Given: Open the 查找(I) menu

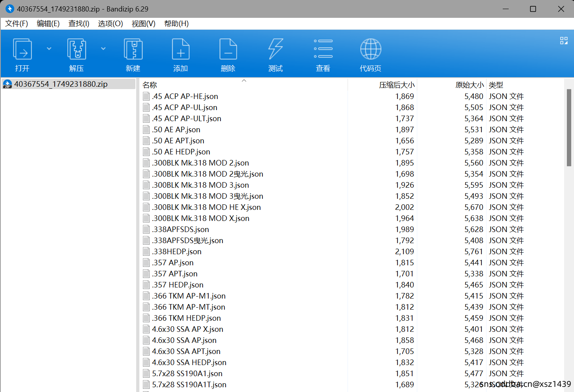Looking at the screenshot, I should (79, 24).
